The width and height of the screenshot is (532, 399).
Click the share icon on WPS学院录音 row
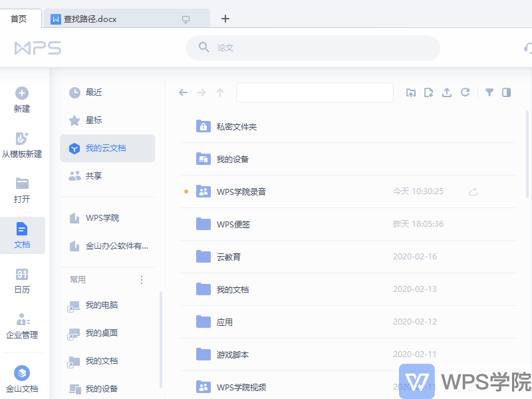[x=473, y=192]
